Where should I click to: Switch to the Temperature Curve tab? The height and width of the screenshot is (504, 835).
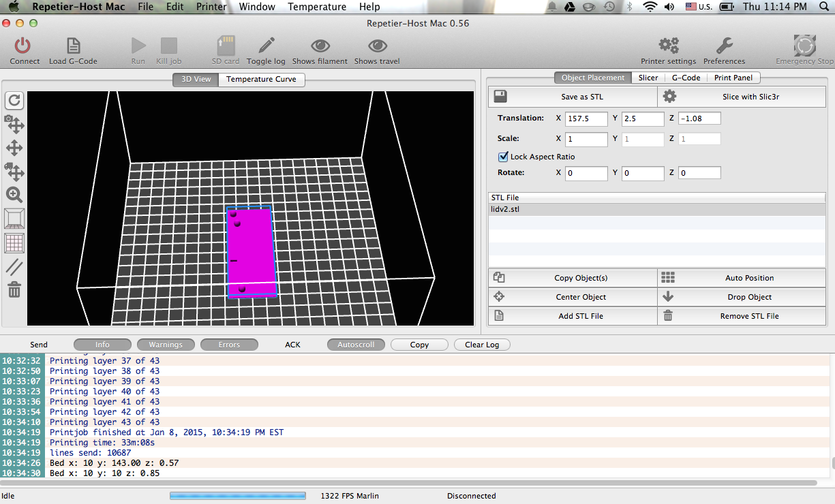tap(261, 79)
